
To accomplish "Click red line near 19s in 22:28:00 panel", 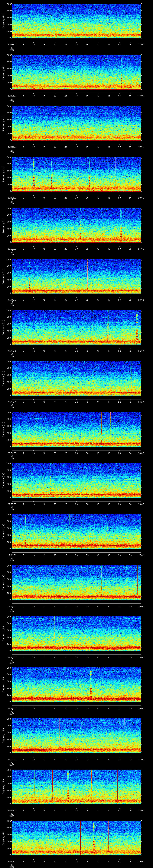I will (54, 627).
